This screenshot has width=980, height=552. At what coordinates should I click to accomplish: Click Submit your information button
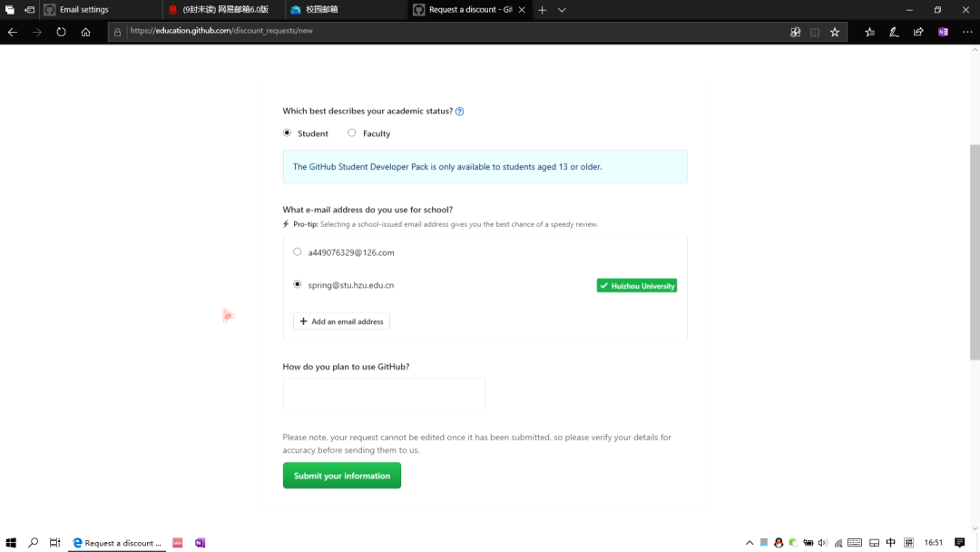point(342,476)
